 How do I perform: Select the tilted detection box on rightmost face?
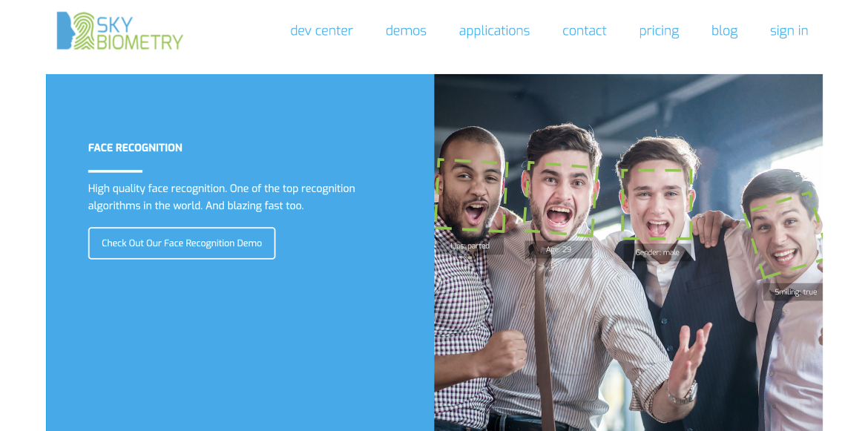(784, 235)
